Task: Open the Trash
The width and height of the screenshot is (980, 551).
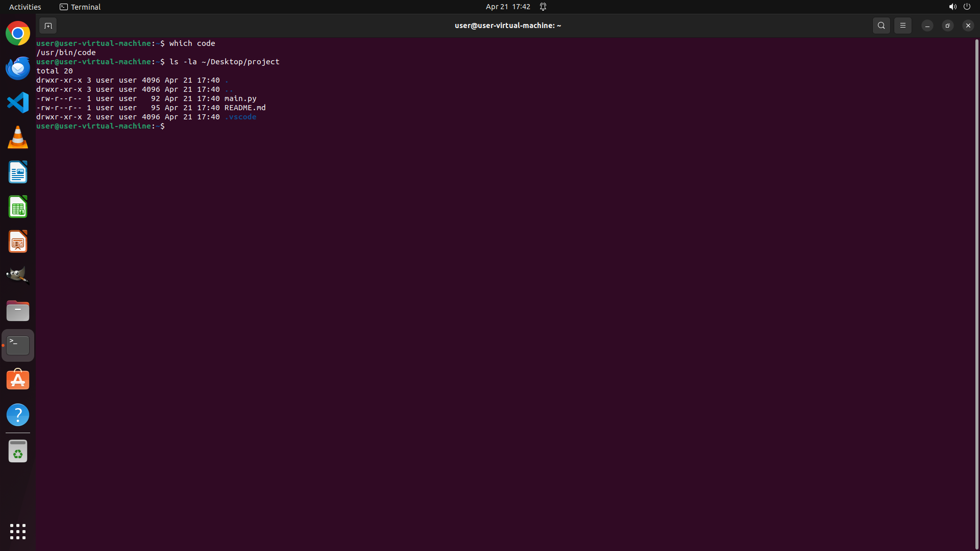Action: pyautogui.click(x=18, y=452)
